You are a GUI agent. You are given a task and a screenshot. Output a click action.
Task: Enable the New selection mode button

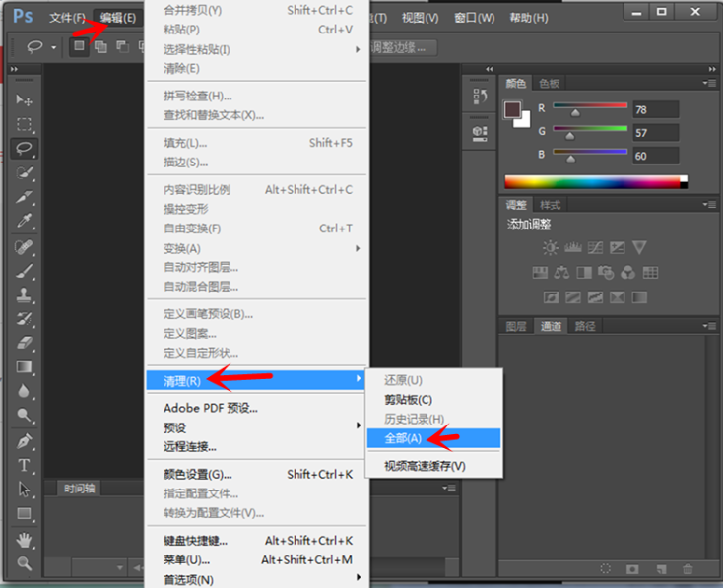pos(80,46)
